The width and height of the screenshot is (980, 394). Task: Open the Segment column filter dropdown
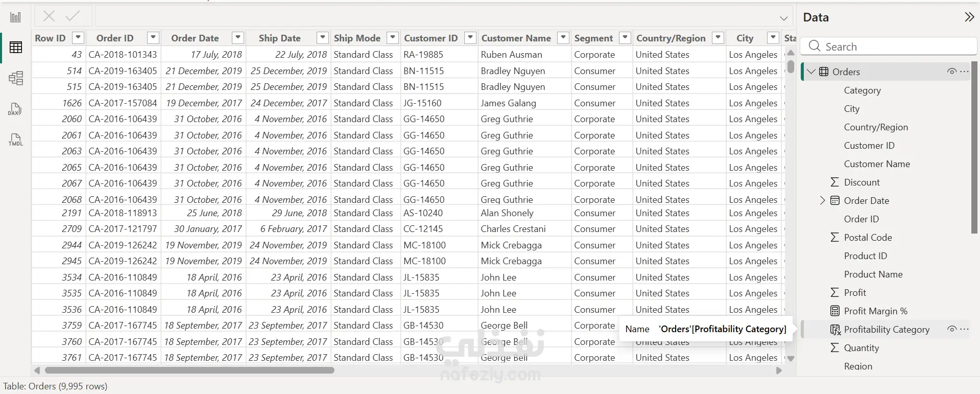click(625, 37)
